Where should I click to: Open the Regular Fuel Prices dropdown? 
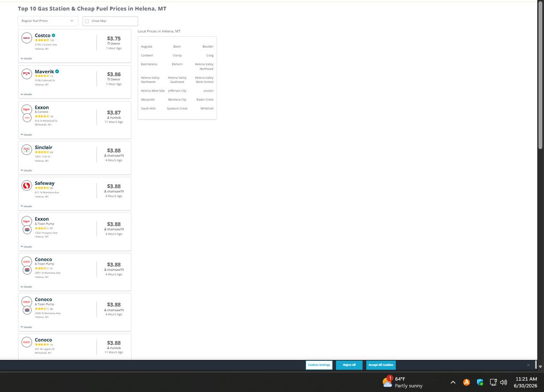pos(48,21)
